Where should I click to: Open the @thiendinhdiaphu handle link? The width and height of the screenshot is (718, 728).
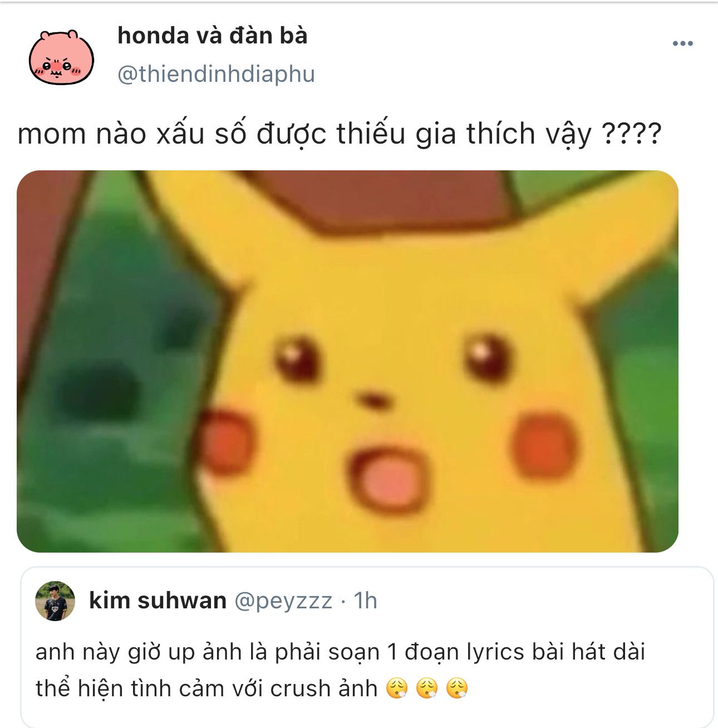pos(216,74)
